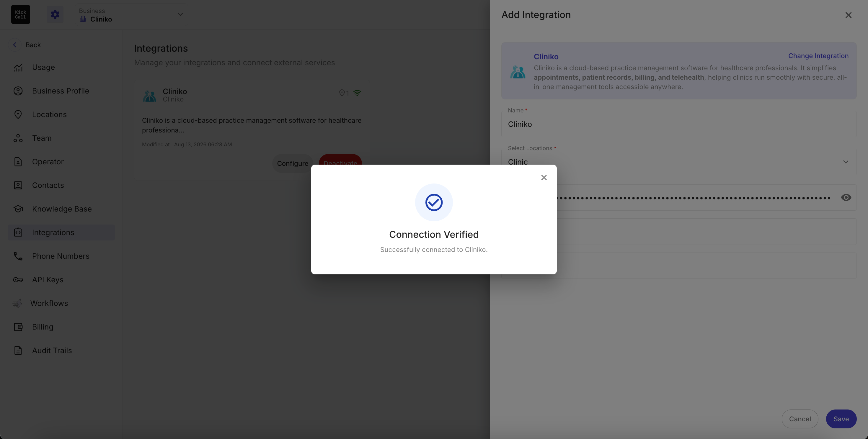The image size is (868, 439).
Task: Click the Cliniko integration card logo
Action: (149, 96)
